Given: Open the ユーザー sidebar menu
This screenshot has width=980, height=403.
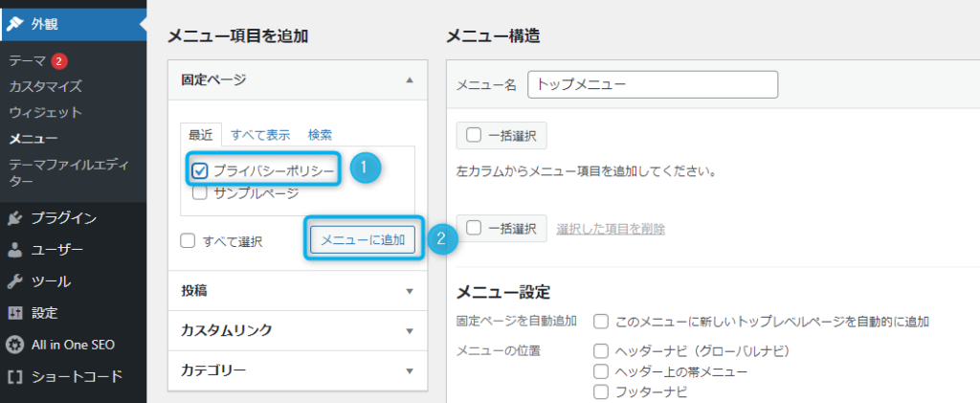Looking at the screenshot, I should (x=73, y=250).
